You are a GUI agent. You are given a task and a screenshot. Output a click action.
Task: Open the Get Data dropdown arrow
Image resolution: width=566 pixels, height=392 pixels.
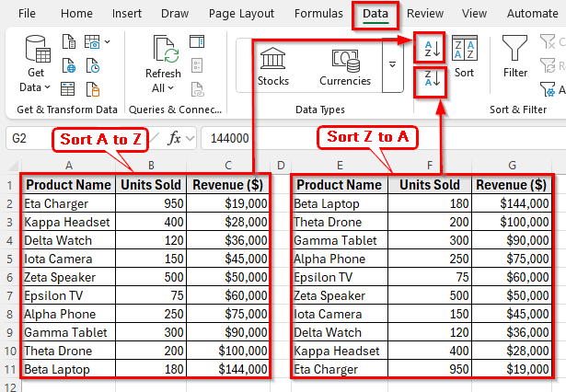(49, 88)
